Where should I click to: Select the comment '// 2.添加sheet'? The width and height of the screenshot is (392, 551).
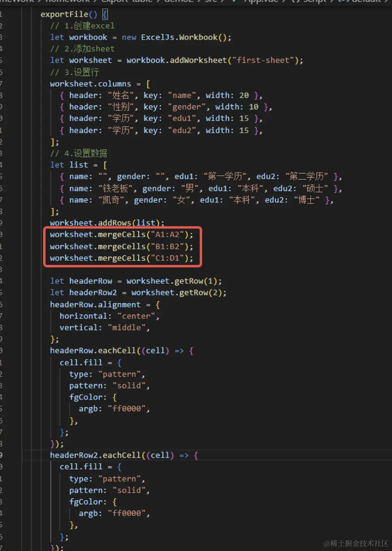pyautogui.click(x=82, y=49)
